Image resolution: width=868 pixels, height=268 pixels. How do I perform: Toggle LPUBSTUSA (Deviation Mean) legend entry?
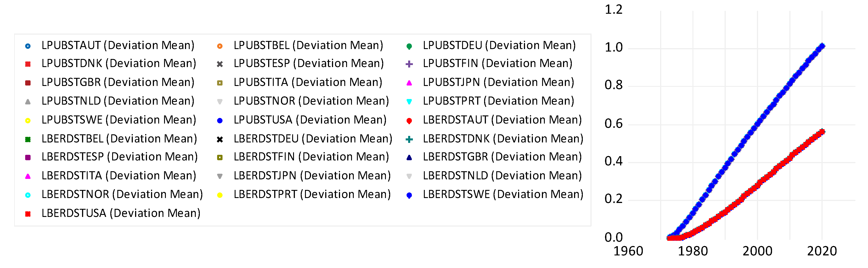point(310,120)
